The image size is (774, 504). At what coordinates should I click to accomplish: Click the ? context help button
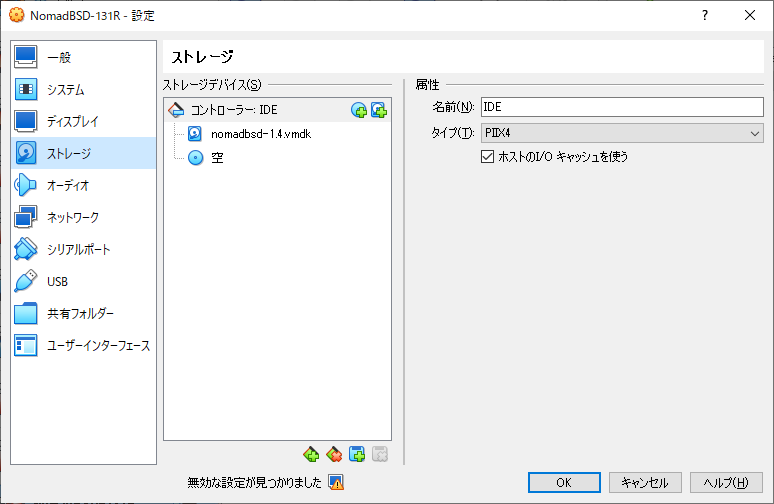705,15
